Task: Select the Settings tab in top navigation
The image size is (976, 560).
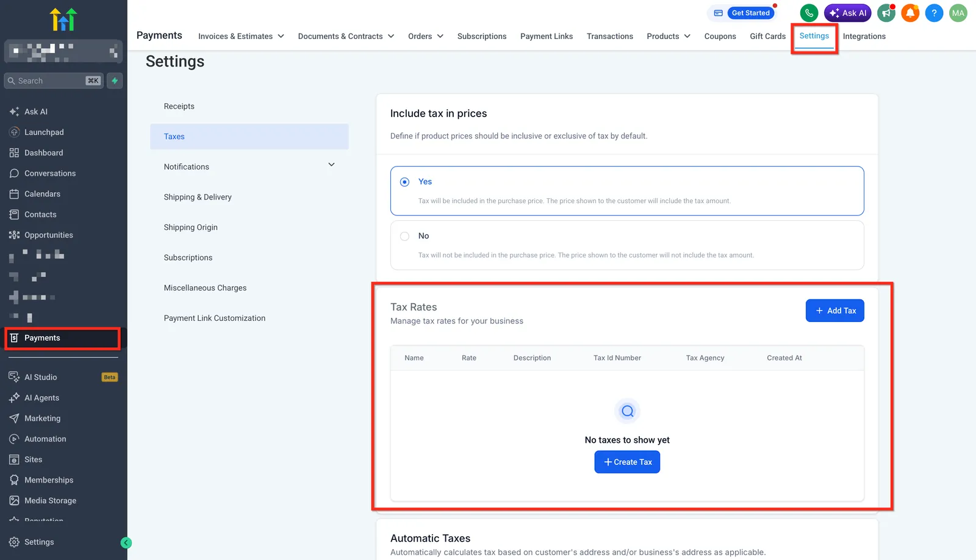Action: [x=814, y=36]
